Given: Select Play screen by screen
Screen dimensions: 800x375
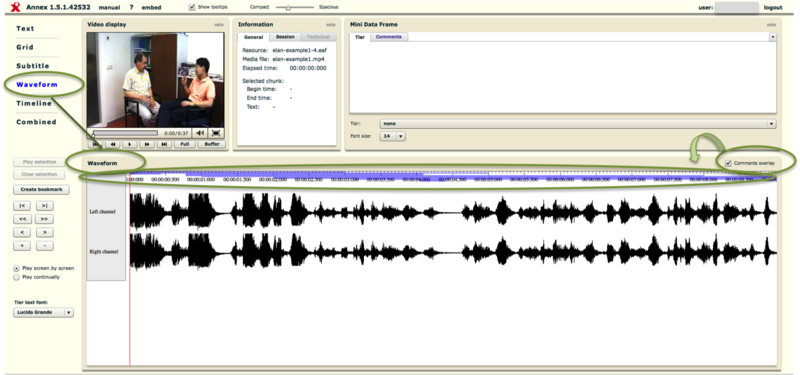Looking at the screenshot, I should tap(16, 268).
